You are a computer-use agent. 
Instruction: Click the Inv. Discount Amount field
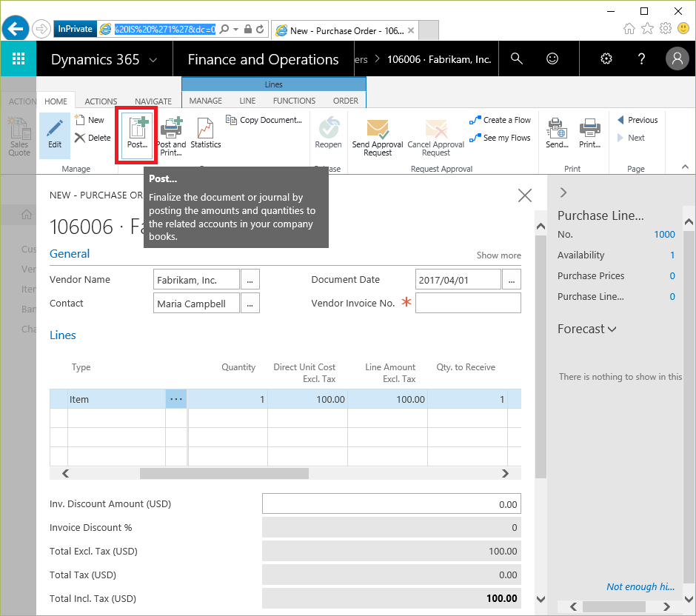[391, 504]
